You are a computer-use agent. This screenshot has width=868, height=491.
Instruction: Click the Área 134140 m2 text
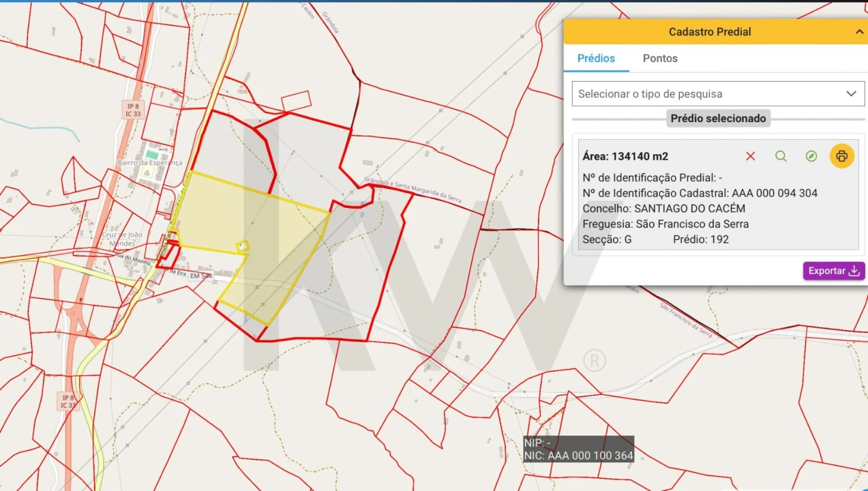[x=625, y=156]
